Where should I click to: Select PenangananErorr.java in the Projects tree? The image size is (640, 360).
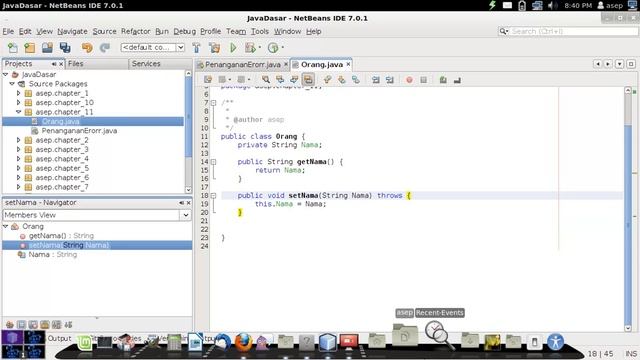(x=79, y=131)
